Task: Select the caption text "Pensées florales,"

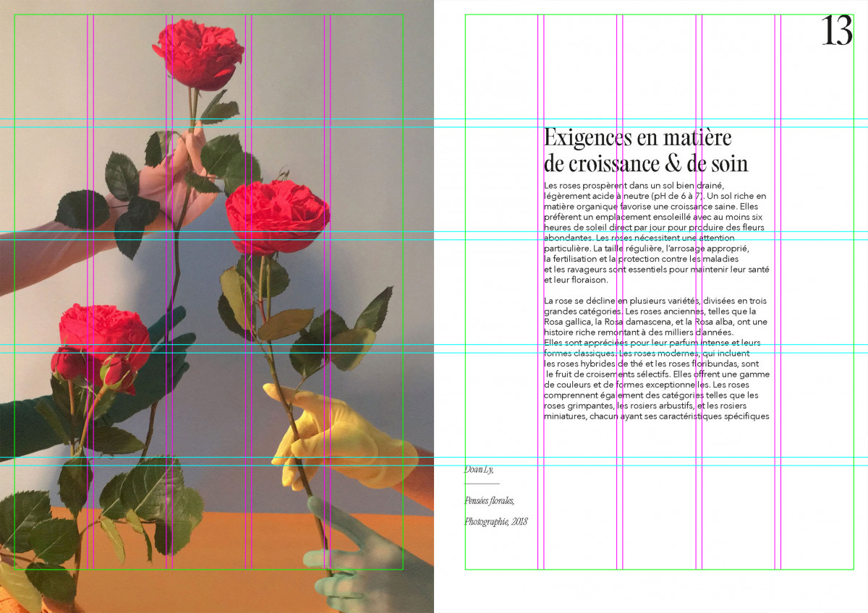Action: click(490, 500)
